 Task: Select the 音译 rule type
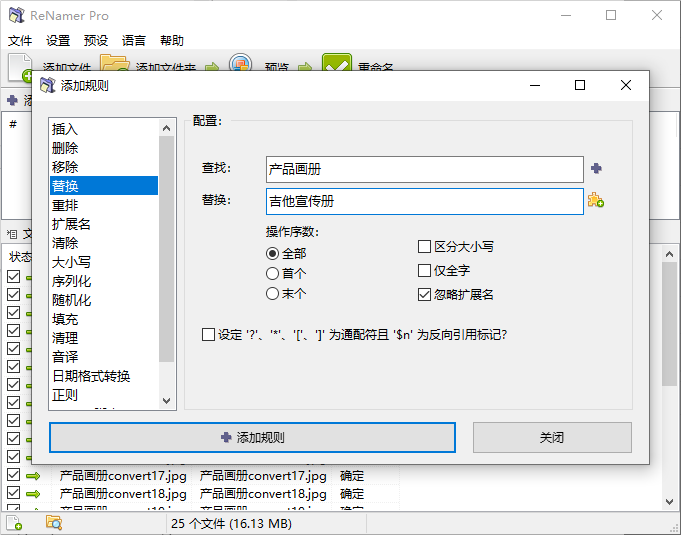click(104, 357)
